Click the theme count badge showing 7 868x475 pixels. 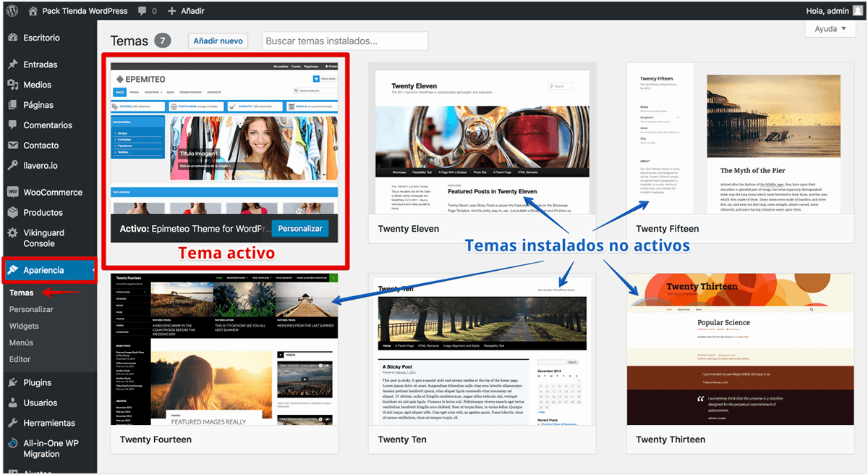[x=162, y=41]
